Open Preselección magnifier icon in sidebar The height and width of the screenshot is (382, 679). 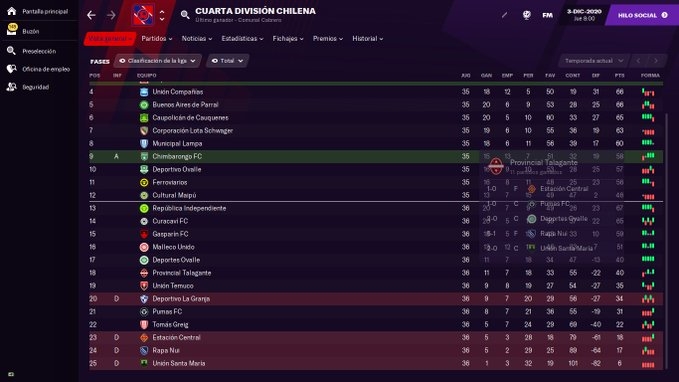pos(11,51)
